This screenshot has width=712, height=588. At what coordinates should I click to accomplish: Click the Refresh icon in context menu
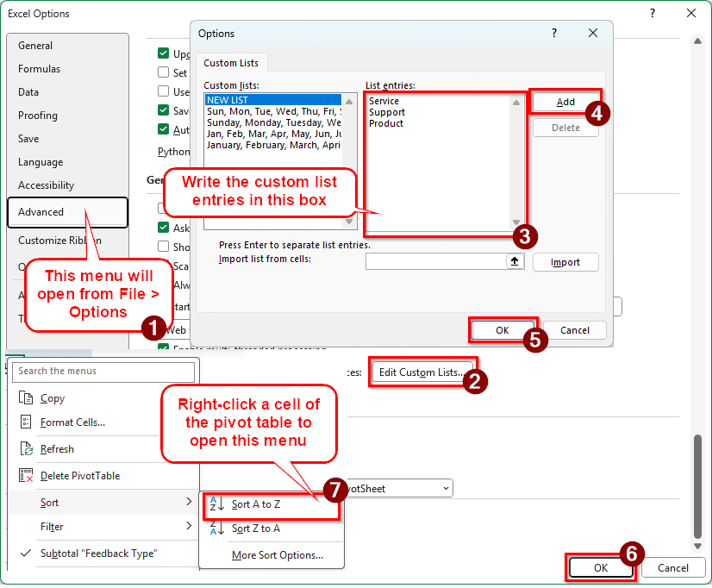[x=25, y=449]
